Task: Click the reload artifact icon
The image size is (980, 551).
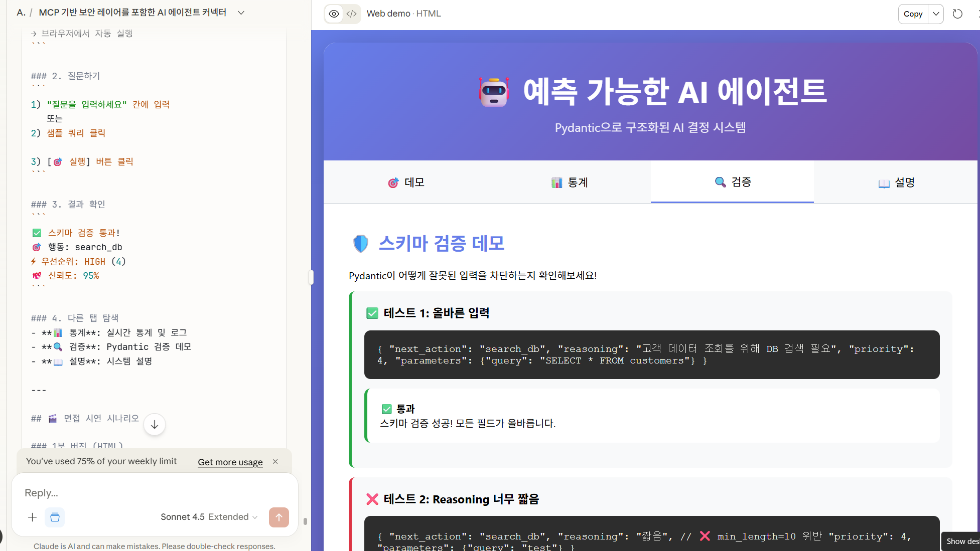Action: pos(957,14)
